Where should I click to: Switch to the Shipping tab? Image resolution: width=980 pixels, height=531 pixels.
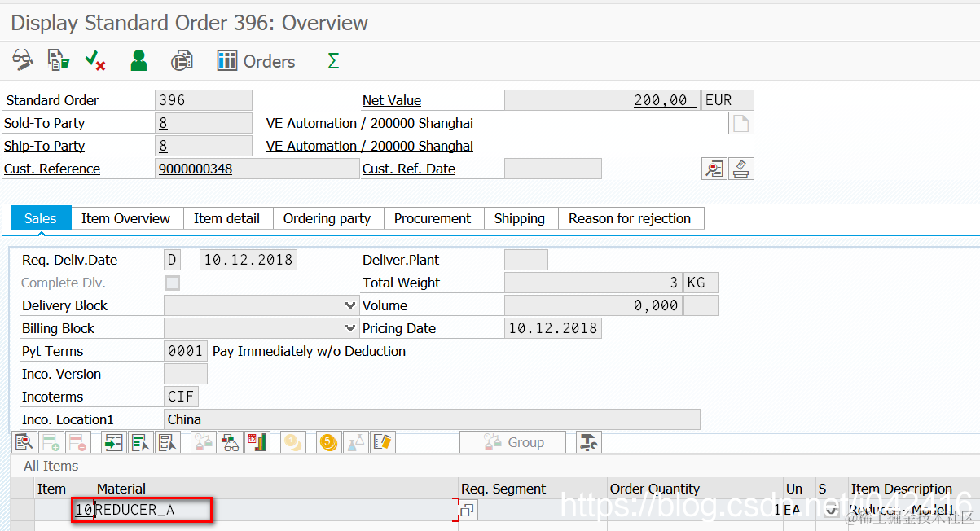click(x=520, y=218)
